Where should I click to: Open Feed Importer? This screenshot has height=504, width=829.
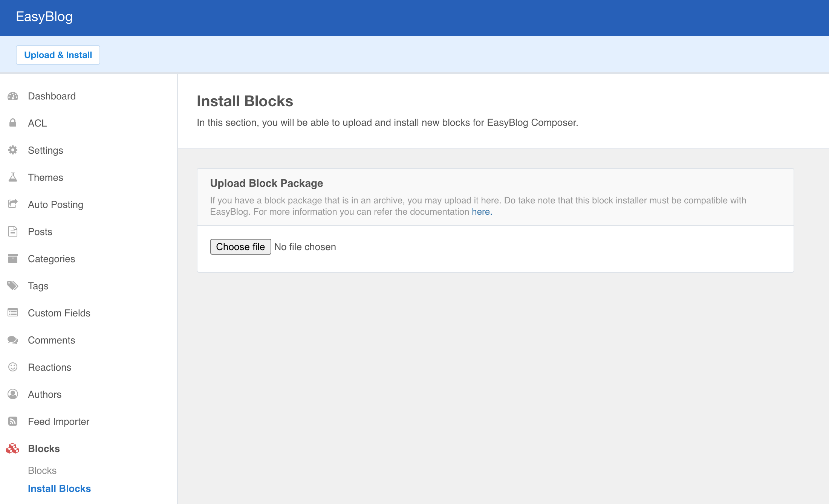coord(59,422)
